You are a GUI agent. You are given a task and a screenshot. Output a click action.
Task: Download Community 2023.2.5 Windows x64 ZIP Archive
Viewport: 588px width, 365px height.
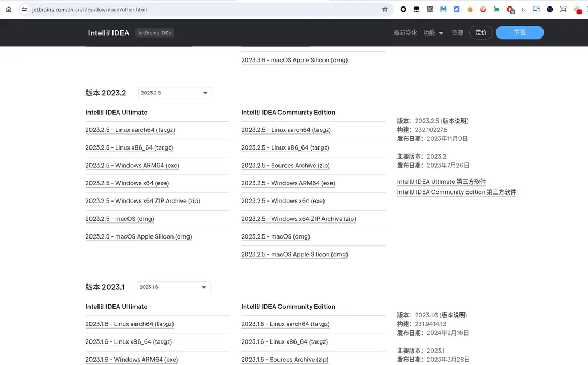[x=298, y=219]
